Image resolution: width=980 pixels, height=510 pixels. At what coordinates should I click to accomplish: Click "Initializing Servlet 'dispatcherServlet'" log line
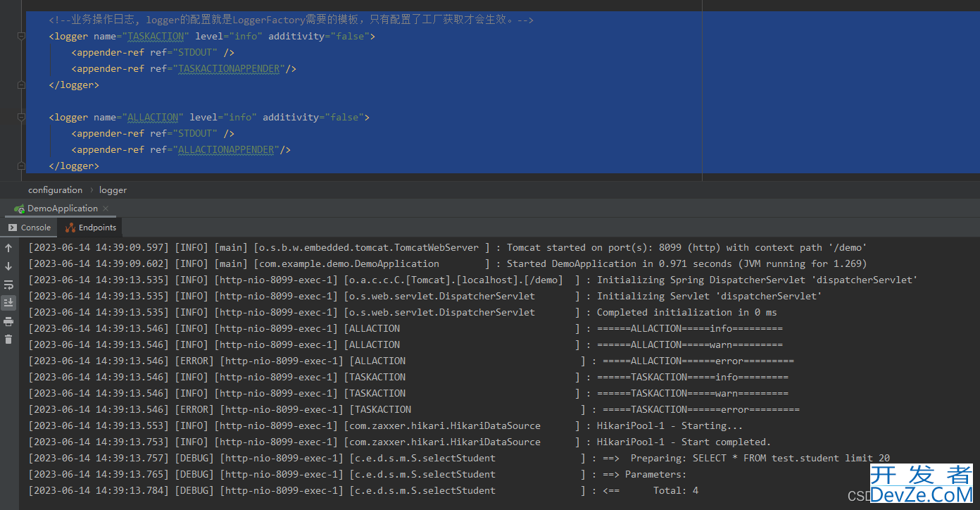coord(425,296)
